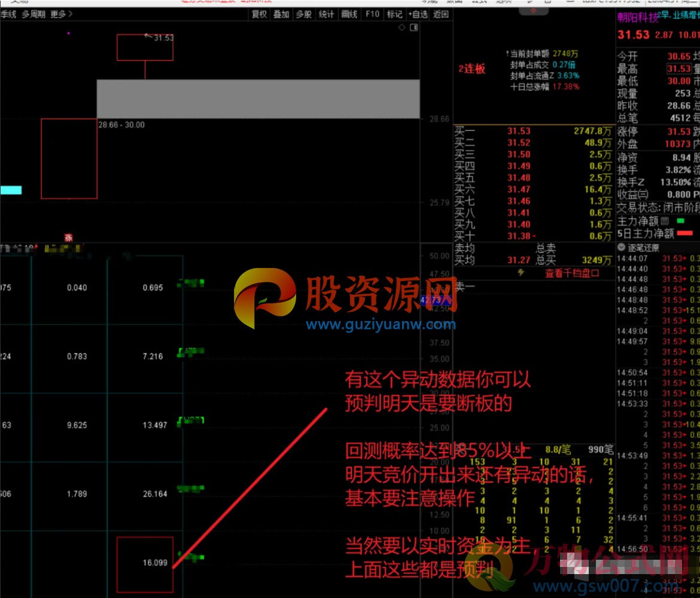Click the table cell 26.164
Viewport: 700px width, 598px height.
tap(155, 494)
